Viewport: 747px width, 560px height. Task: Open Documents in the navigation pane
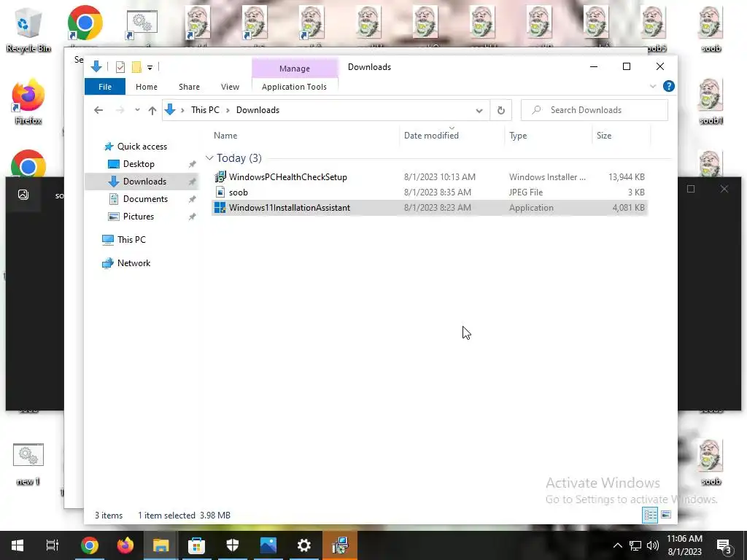(x=145, y=199)
